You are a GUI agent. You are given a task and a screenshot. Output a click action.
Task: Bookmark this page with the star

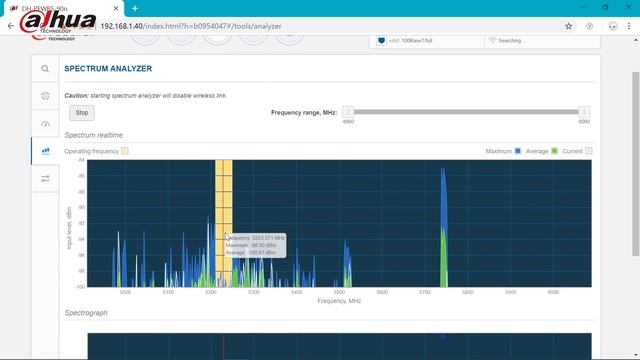[x=569, y=26]
